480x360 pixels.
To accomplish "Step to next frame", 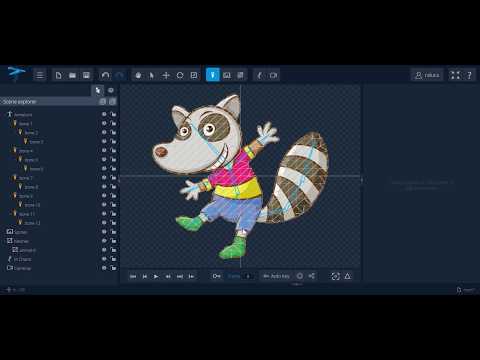I will [168, 276].
